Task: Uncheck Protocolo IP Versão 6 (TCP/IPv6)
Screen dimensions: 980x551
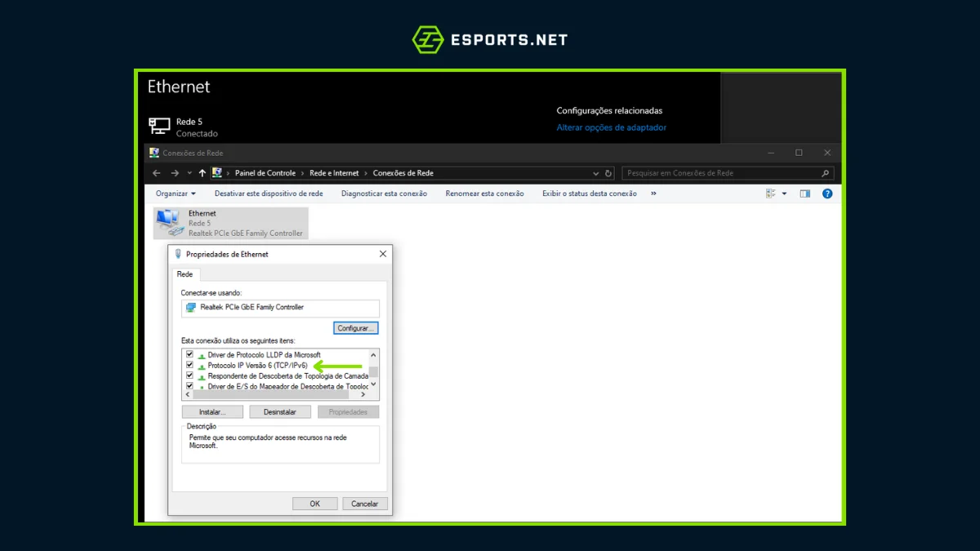Action: [189, 365]
